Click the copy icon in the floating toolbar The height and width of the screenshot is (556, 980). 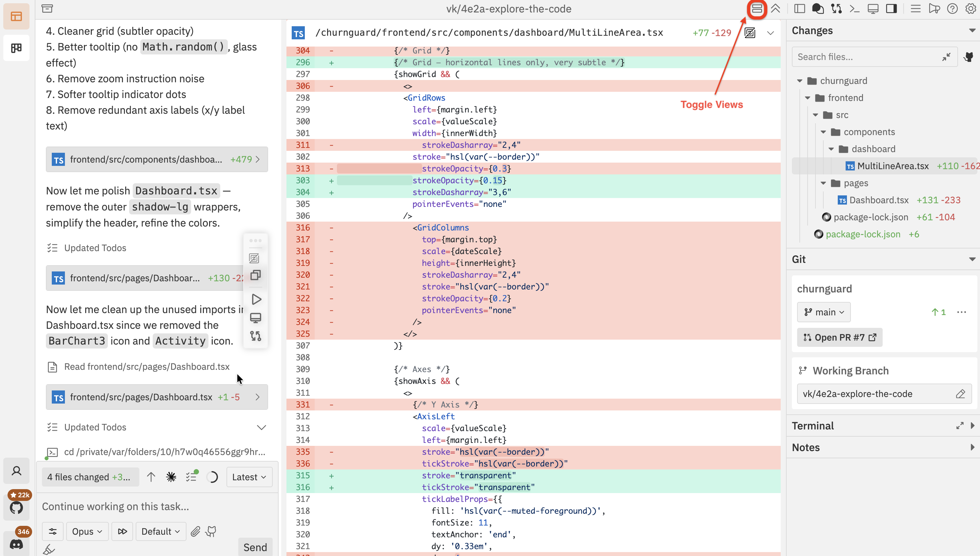[255, 275]
